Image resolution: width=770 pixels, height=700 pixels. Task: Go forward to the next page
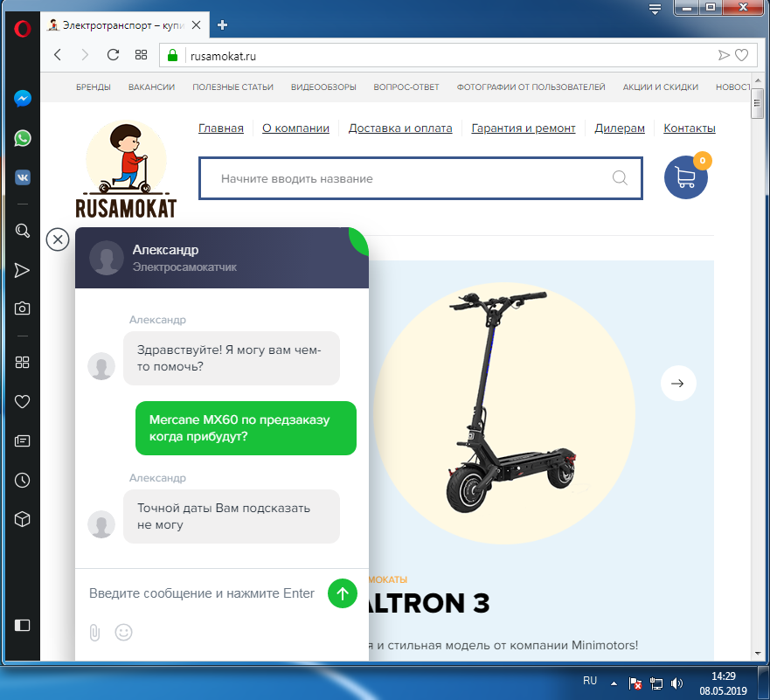pos(85,55)
